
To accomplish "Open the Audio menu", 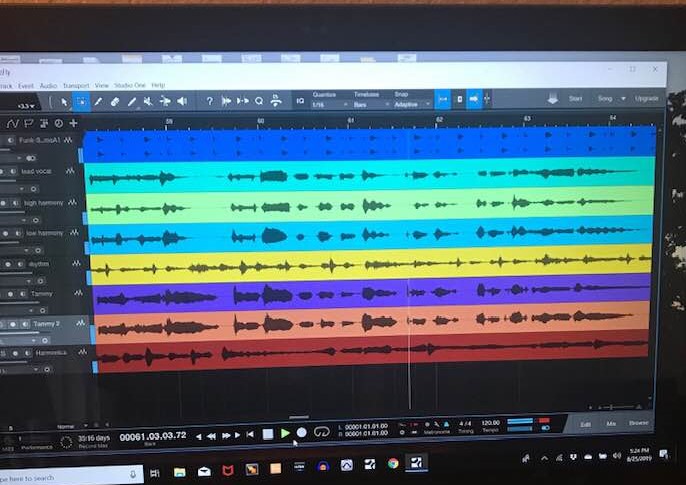I will pyautogui.click(x=48, y=86).
